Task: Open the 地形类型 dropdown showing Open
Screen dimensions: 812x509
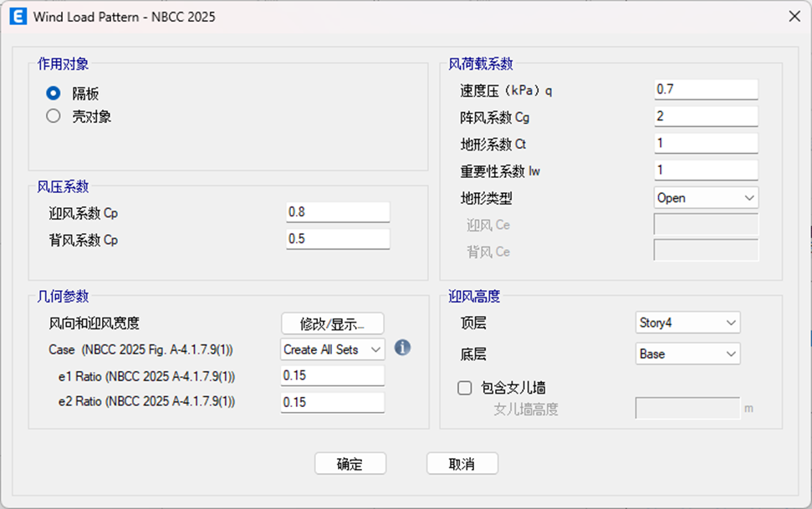Action: click(705, 198)
